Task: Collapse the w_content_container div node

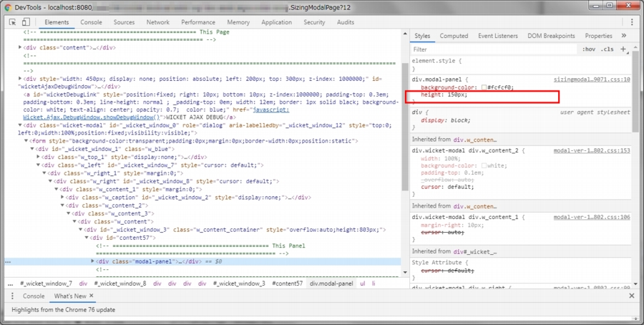Action: point(81,230)
